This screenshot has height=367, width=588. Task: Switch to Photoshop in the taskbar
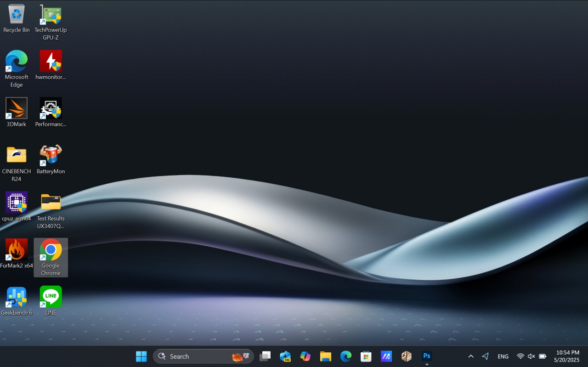coord(427,356)
